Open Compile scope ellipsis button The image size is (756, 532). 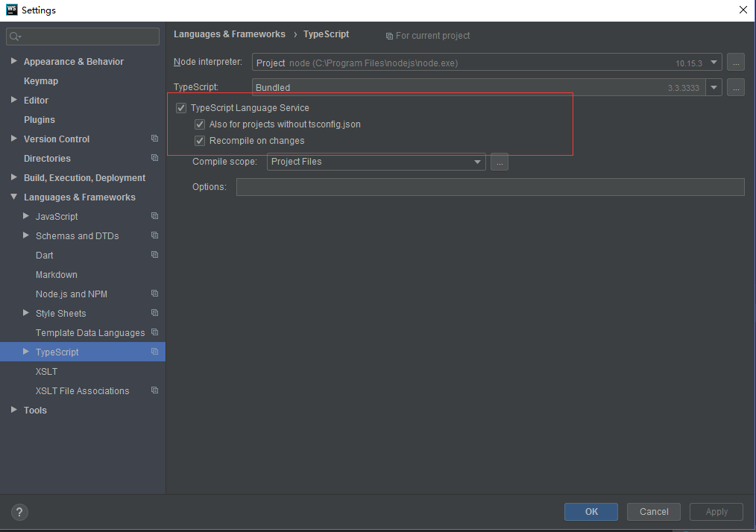500,162
